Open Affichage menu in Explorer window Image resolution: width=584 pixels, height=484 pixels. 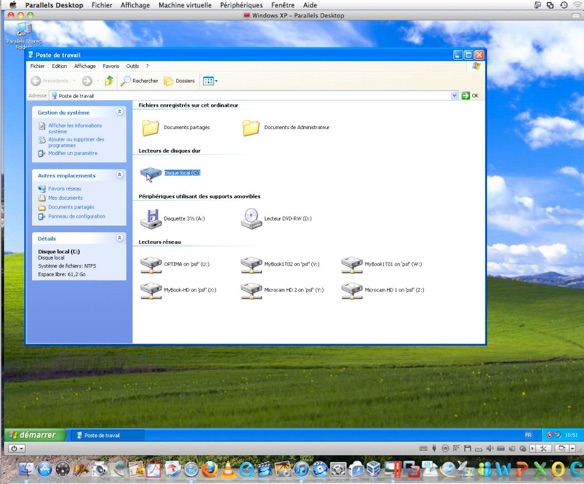click(85, 66)
